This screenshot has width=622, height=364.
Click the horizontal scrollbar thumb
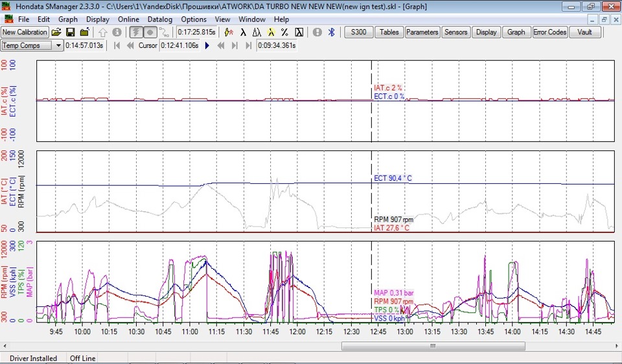(x=433, y=346)
